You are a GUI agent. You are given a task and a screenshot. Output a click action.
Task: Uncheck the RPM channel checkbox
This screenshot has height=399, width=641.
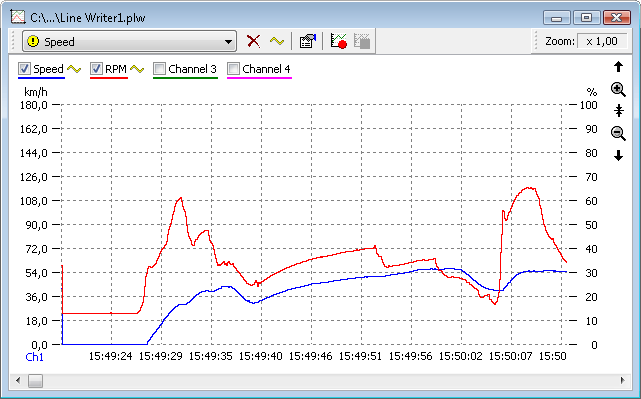tap(96, 69)
